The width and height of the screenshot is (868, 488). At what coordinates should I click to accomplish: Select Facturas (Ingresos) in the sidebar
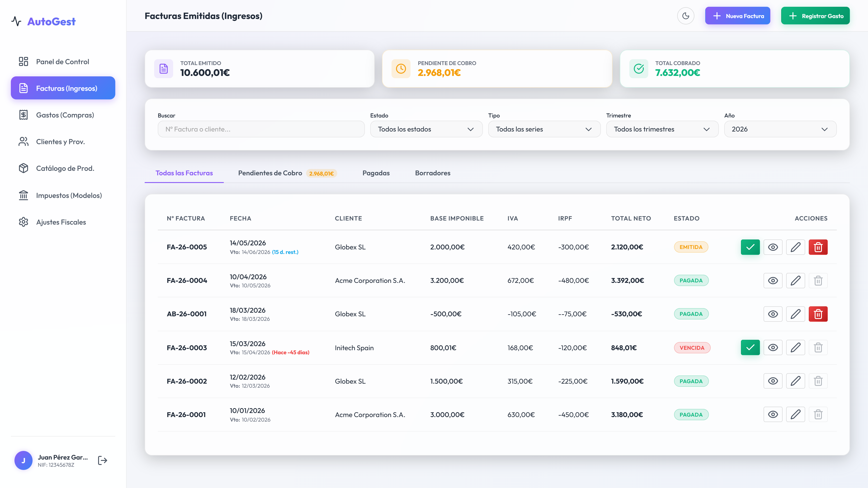(63, 88)
